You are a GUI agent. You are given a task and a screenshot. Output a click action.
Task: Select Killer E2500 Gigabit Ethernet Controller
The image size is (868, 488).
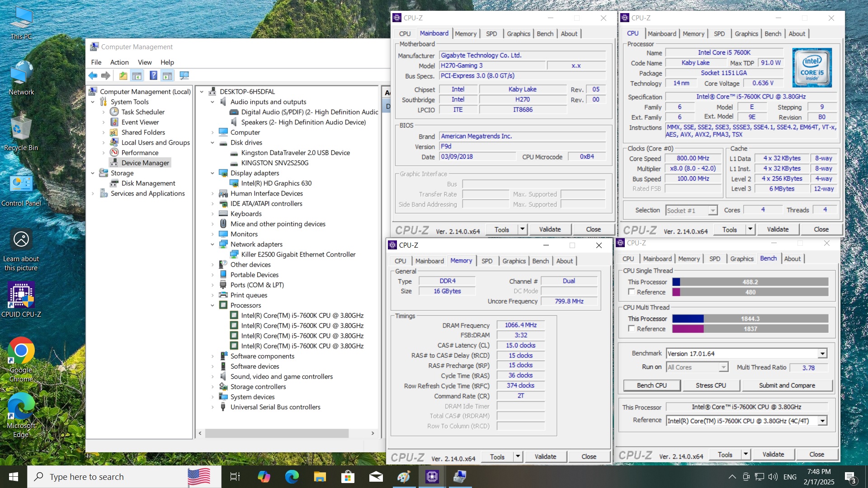[298, 254]
